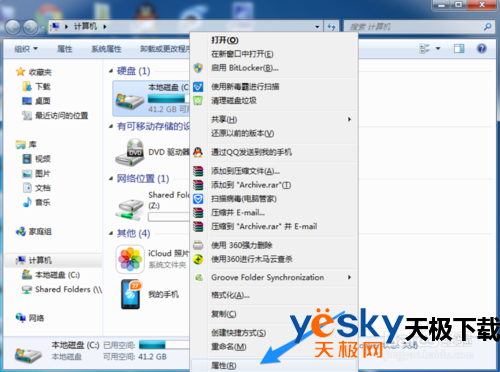Viewport: 500px width, 372px height.
Task: Choose 启用 BitLocker(B)... menu entry
Action: pyautogui.click(x=274, y=68)
